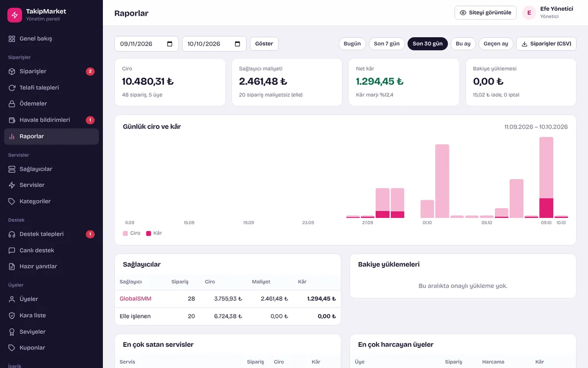588x368 pixels.
Task: Click the Siparişler badge showing 2
Action: point(90,72)
